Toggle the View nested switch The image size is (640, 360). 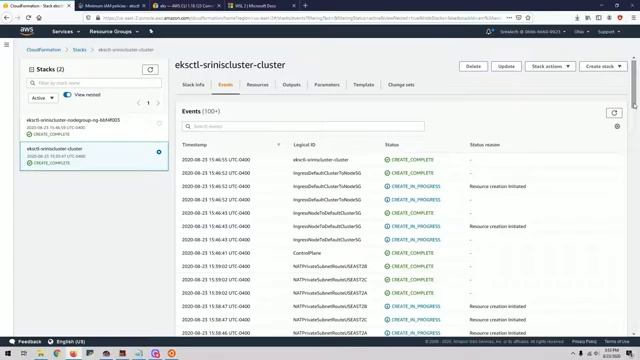[x=67, y=95]
